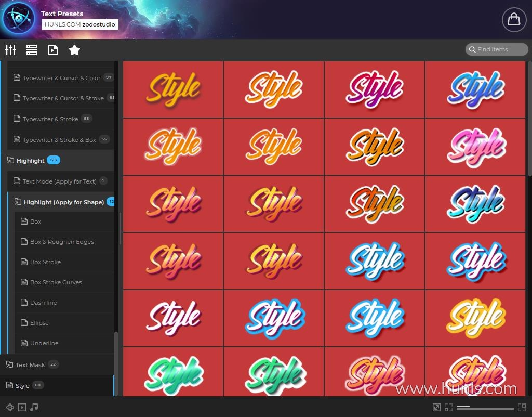Select the Style 68 category
The width and height of the screenshot is (532, 417).
[57, 385]
